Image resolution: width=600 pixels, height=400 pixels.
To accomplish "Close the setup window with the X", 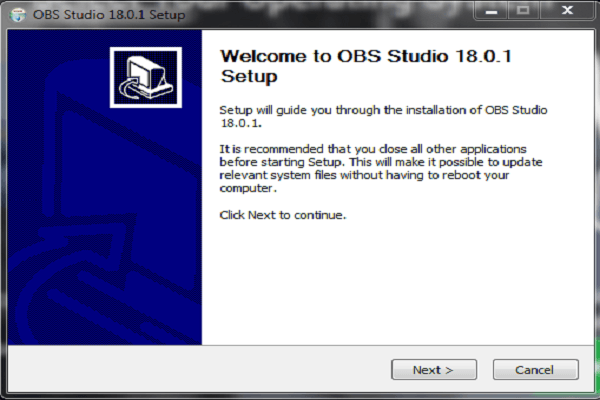I will [x=567, y=11].
